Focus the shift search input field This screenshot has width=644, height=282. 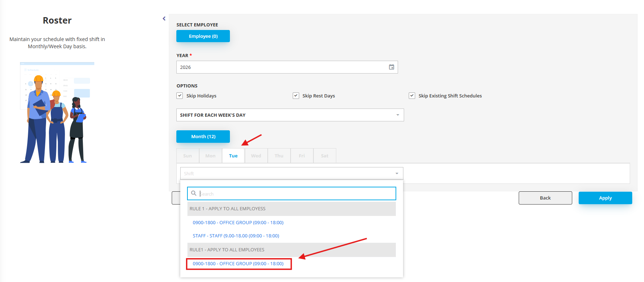[296, 193]
